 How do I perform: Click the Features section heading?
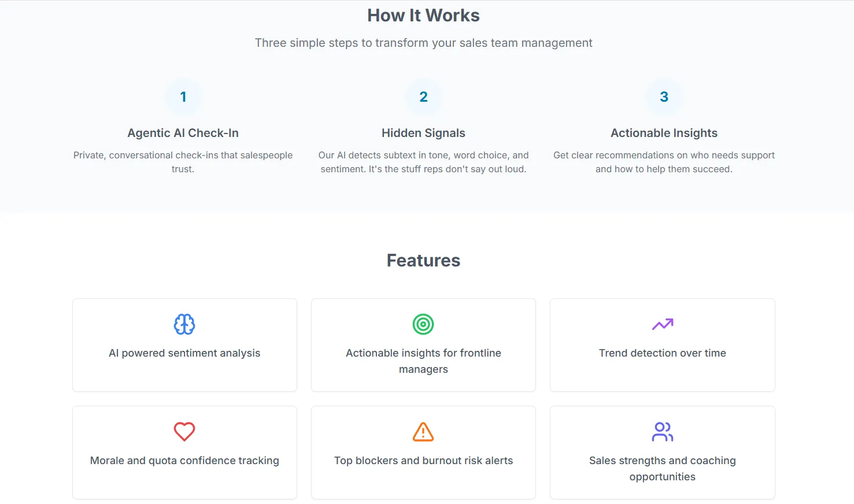click(423, 261)
